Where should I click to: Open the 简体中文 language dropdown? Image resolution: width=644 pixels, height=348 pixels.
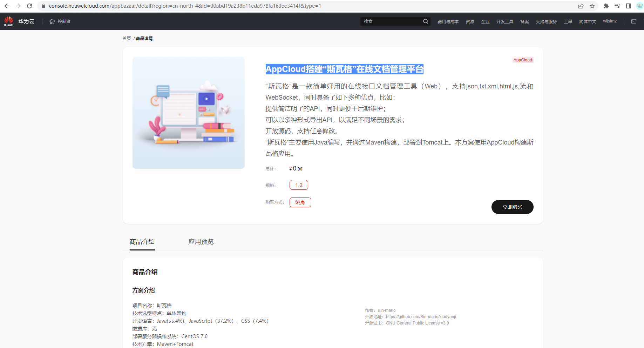(588, 21)
